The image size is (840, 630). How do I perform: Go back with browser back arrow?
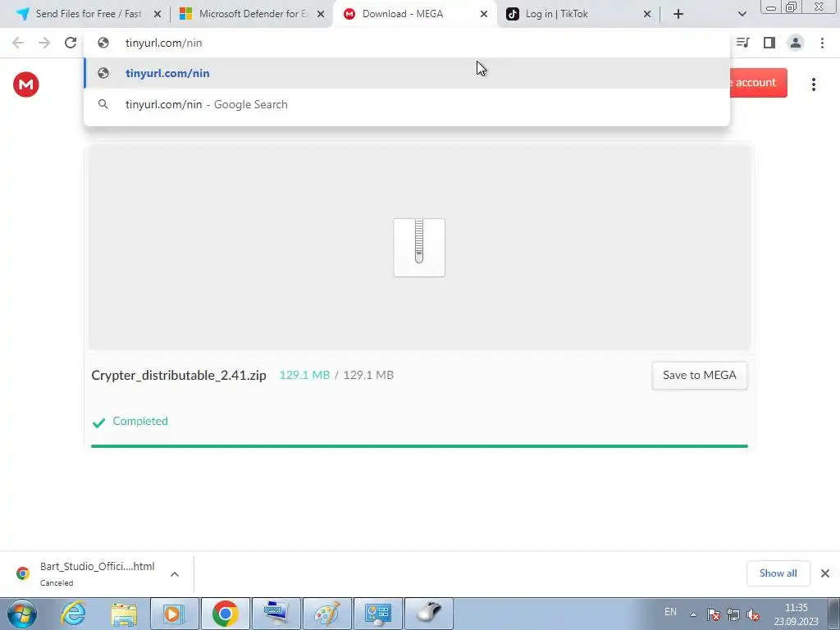(x=18, y=43)
